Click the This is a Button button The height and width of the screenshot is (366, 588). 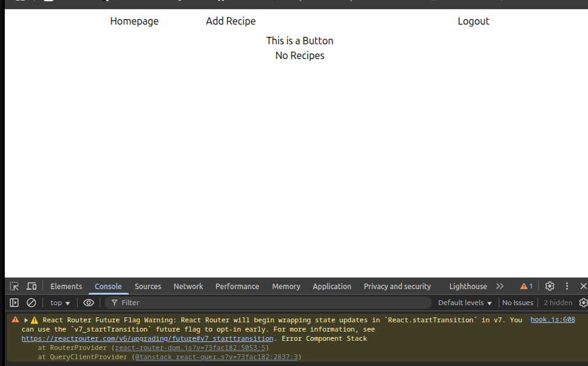point(300,41)
